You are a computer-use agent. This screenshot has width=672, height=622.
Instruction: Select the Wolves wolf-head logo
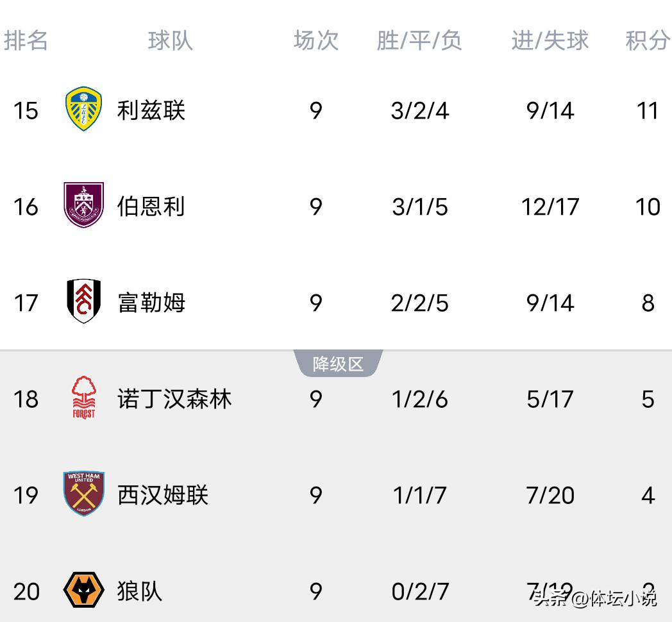[x=84, y=590]
